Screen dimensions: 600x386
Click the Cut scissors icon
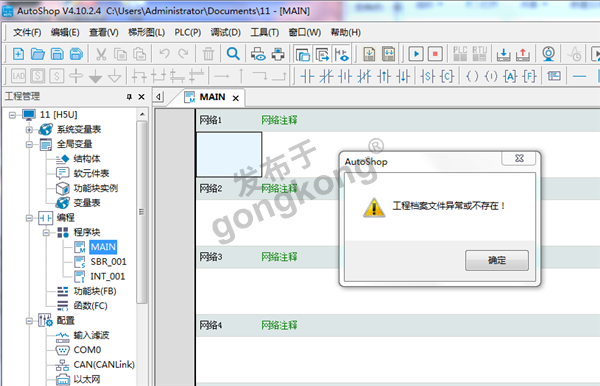click(x=101, y=54)
